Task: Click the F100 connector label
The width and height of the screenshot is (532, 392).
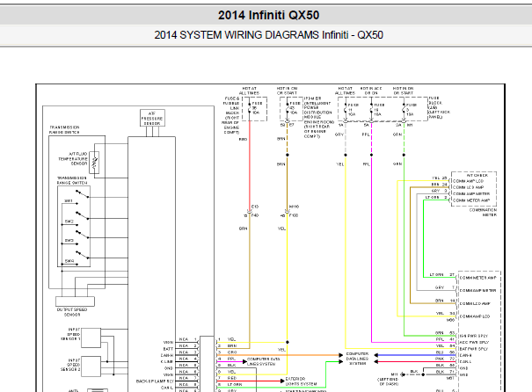Action: click(x=294, y=215)
